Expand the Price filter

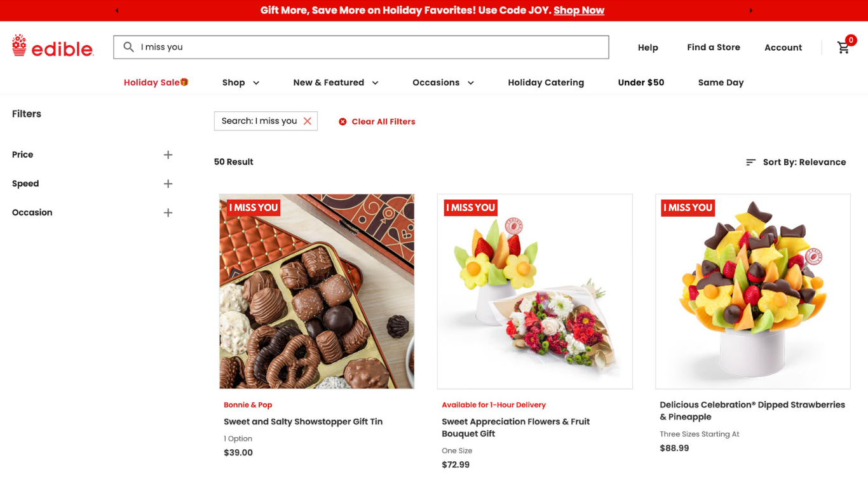(168, 154)
